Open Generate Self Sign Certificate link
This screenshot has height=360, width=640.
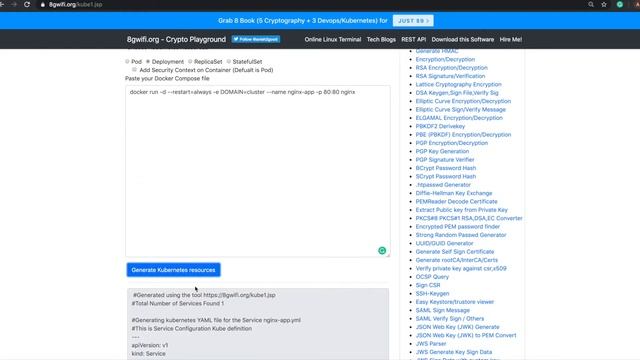455,252
